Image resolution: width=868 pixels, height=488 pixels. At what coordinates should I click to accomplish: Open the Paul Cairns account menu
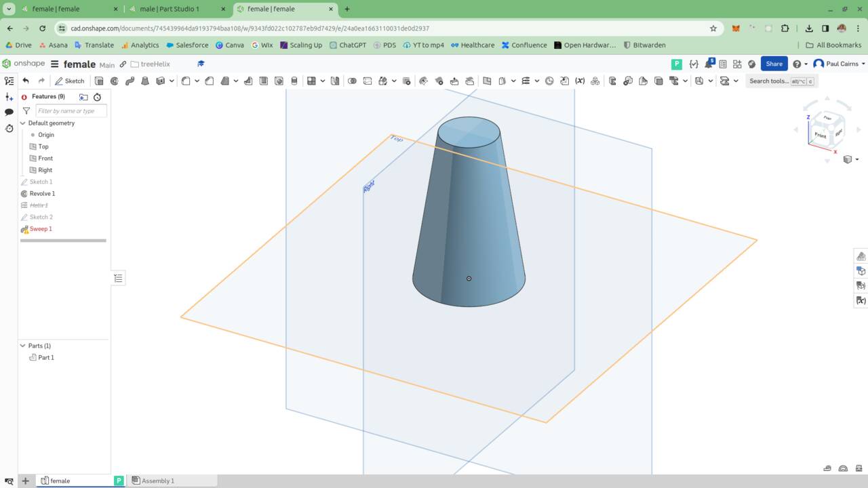840,64
